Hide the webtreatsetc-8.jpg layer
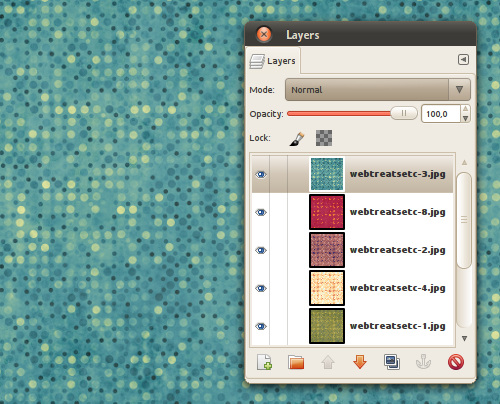The height and width of the screenshot is (404, 500). [x=261, y=212]
